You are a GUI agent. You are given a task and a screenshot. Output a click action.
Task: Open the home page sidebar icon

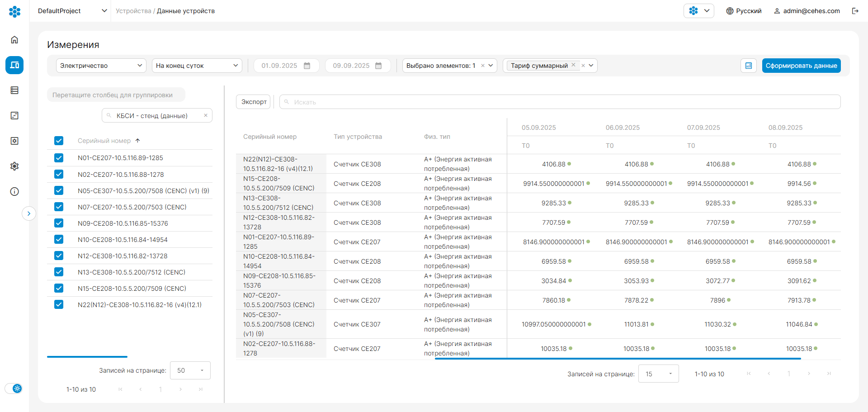coord(14,40)
